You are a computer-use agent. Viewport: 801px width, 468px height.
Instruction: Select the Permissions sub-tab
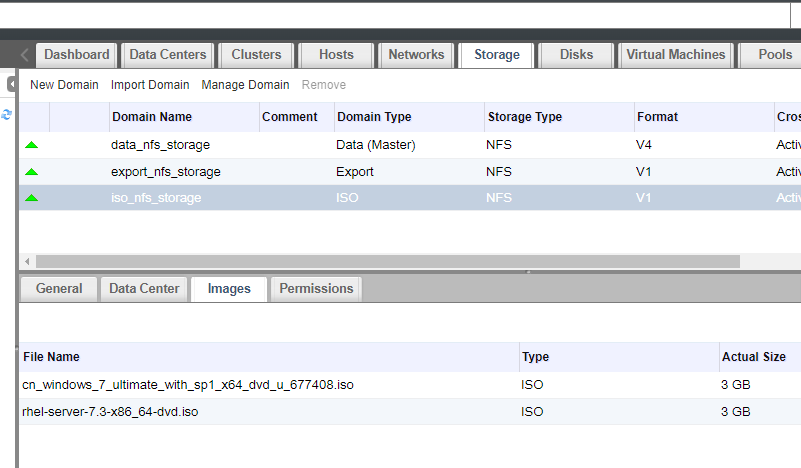tap(316, 289)
